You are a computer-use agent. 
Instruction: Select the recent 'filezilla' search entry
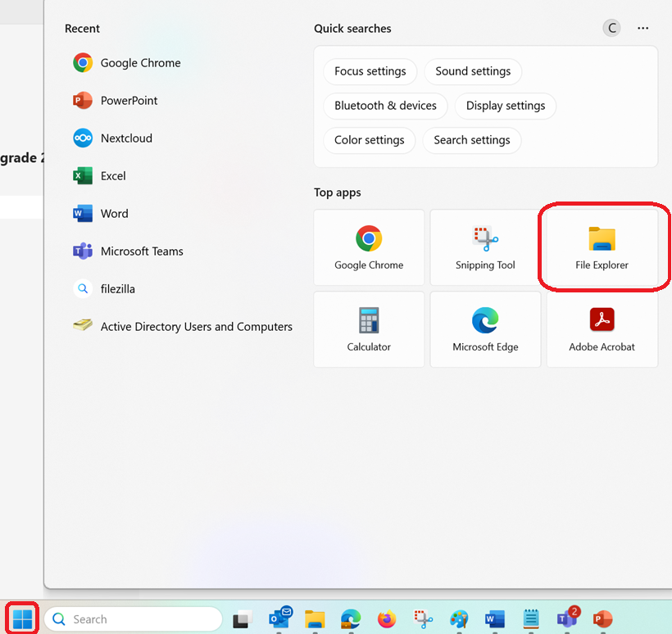click(x=104, y=289)
